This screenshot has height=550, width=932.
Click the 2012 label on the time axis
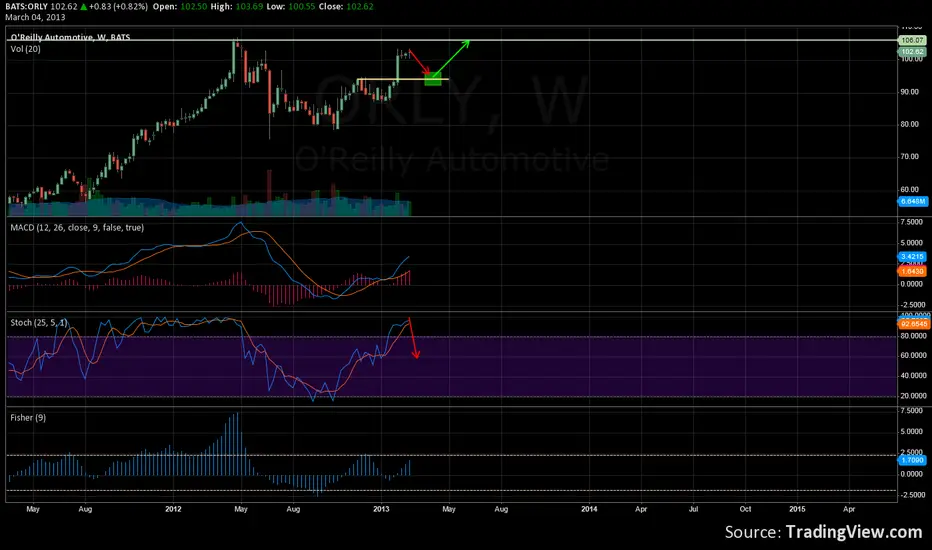tap(173, 509)
